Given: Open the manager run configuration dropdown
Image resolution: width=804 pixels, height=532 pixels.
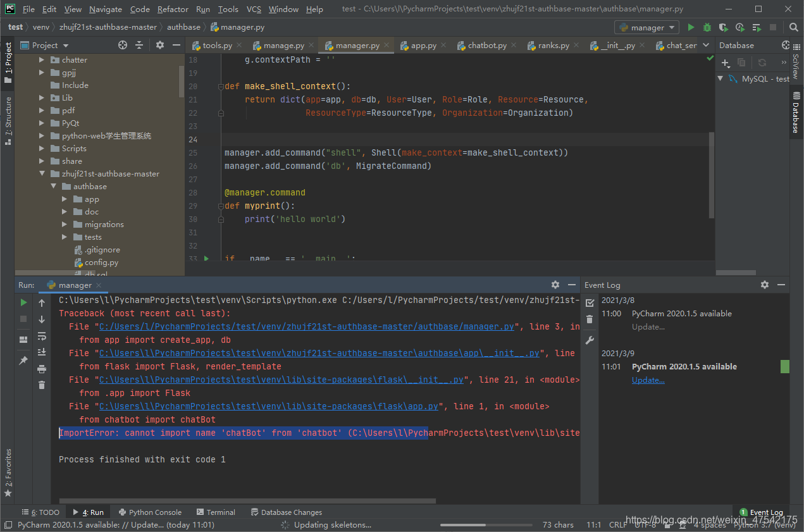Looking at the screenshot, I should 646,27.
